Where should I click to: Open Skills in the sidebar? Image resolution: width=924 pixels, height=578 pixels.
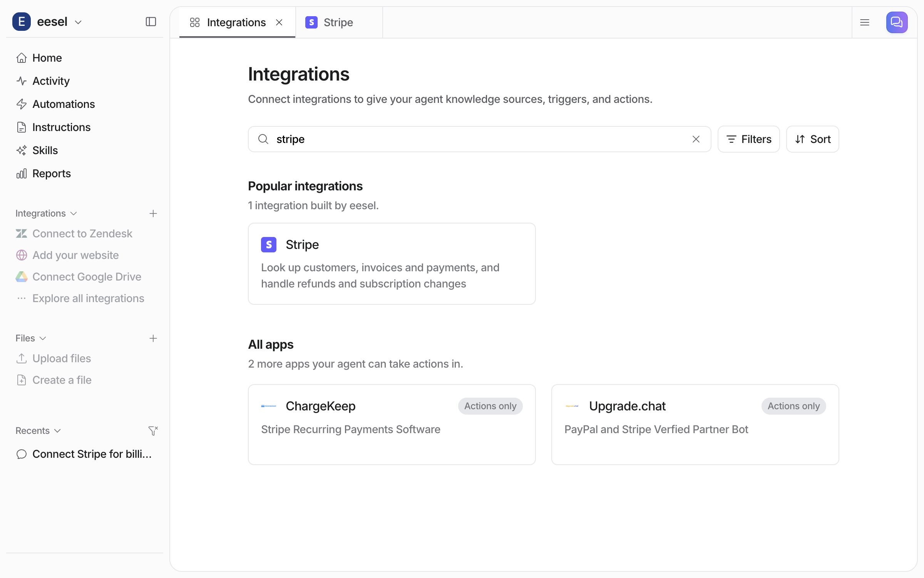click(x=85, y=150)
